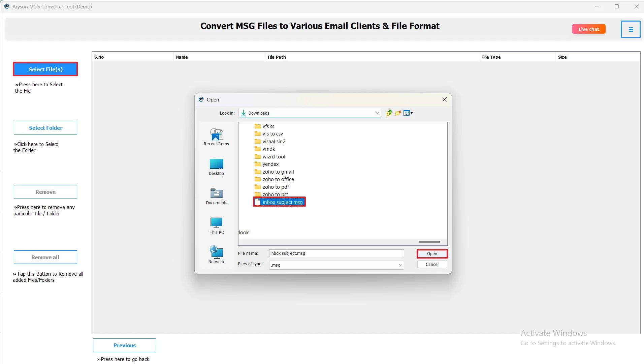Select the zoho to pdf folder

(272, 187)
